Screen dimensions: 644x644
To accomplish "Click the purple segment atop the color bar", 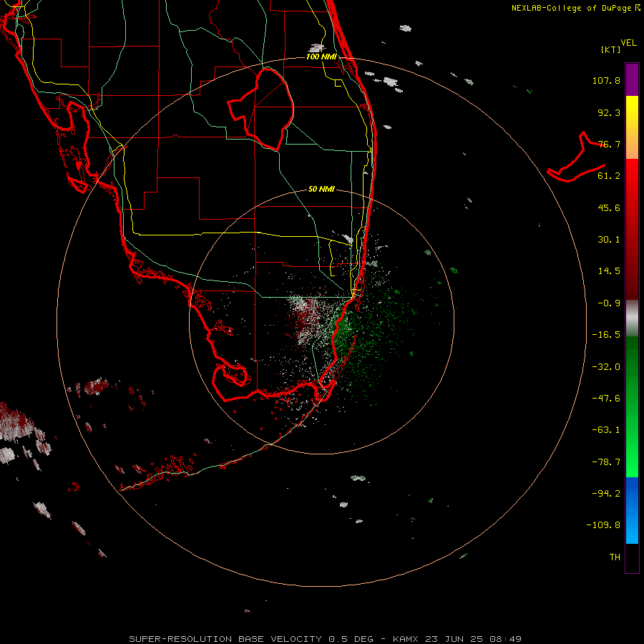I will (632, 79).
